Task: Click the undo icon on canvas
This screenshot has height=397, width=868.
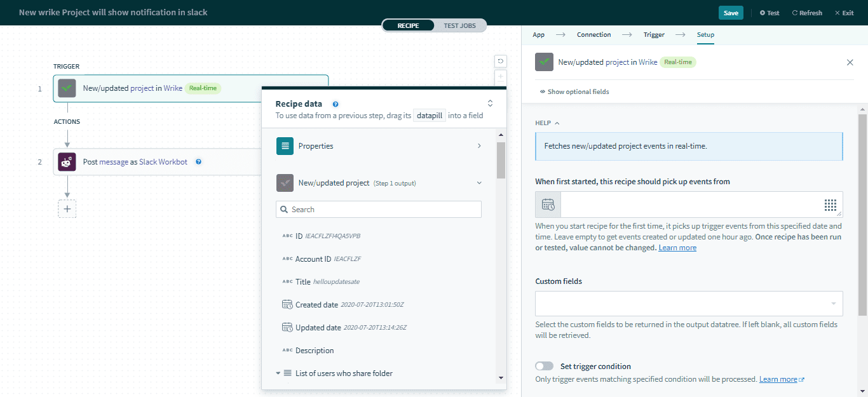Action: (x=501, y=61)
